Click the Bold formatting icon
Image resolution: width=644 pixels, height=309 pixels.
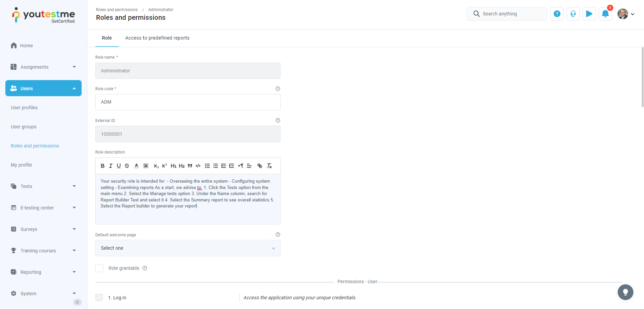(102, 166)
